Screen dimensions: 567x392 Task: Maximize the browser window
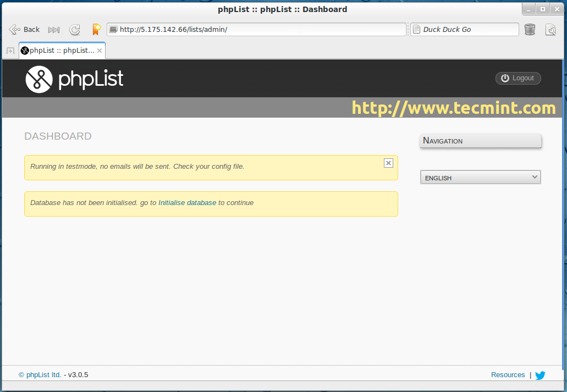coord(542,10)
